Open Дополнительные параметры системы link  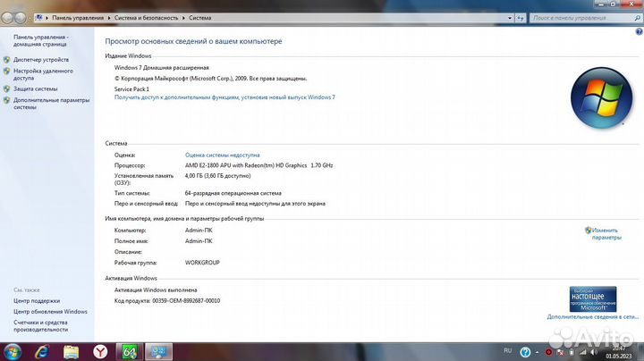(51, 104)
